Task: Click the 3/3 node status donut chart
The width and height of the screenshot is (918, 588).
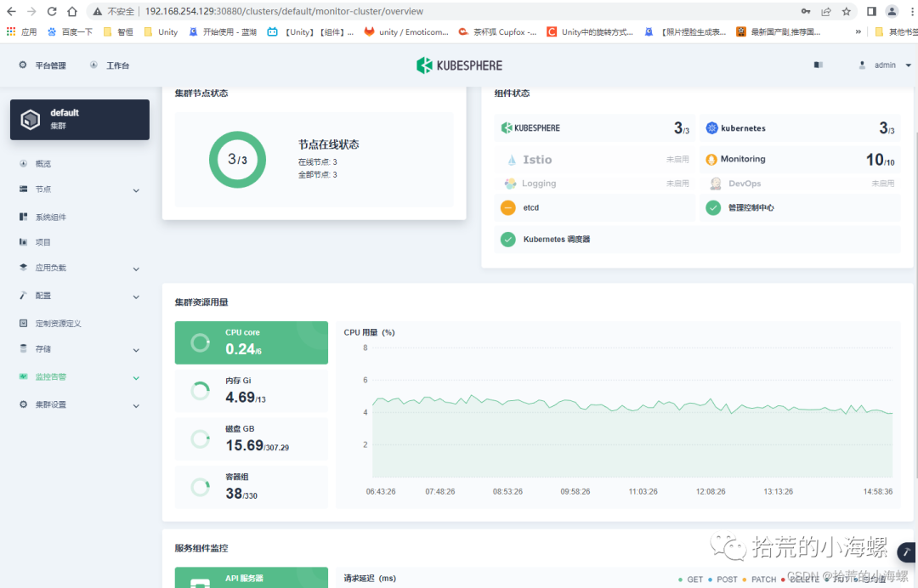Action: tap(237, 160)
